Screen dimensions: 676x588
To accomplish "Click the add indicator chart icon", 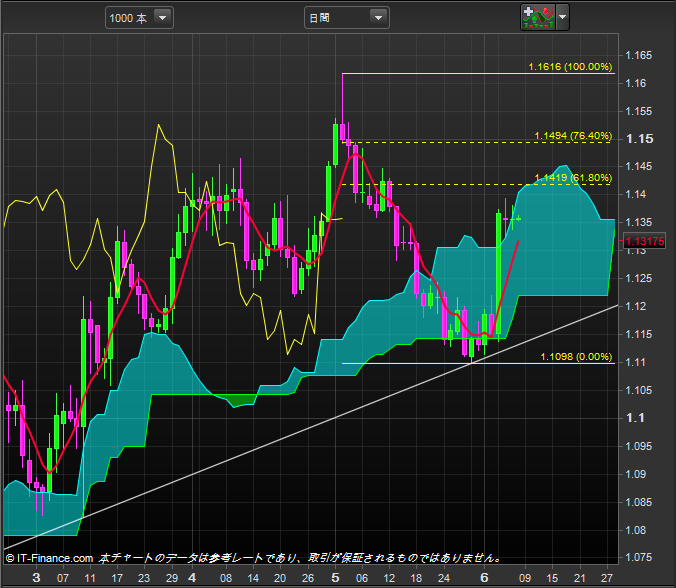I will [538, 17].
